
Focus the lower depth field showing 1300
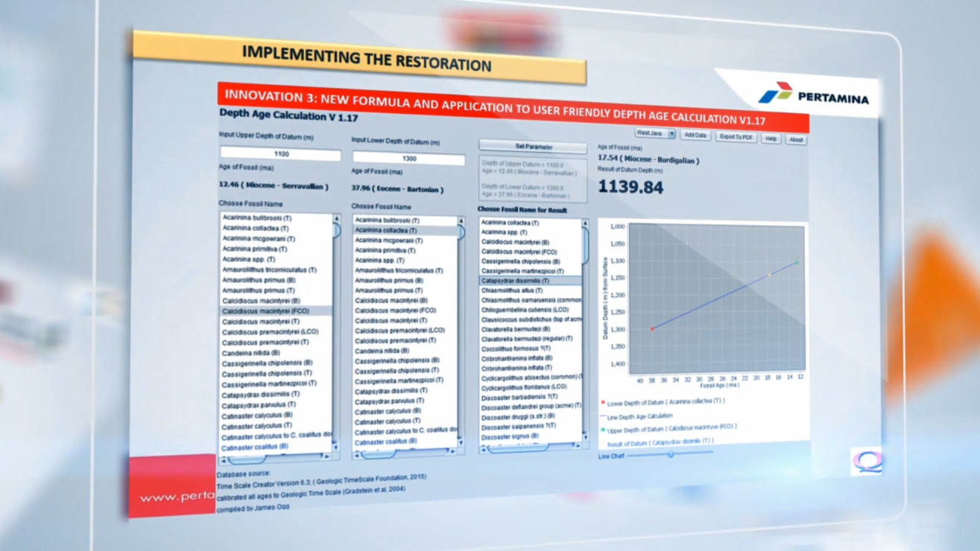tap(408, 159)
